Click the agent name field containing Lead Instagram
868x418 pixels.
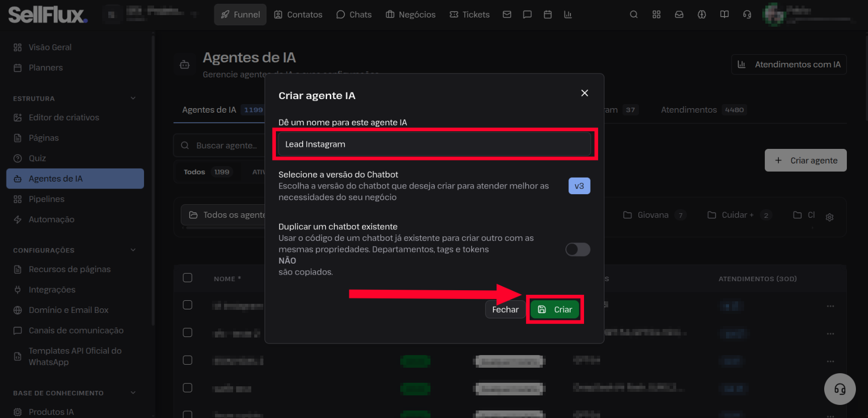(435, 144)
